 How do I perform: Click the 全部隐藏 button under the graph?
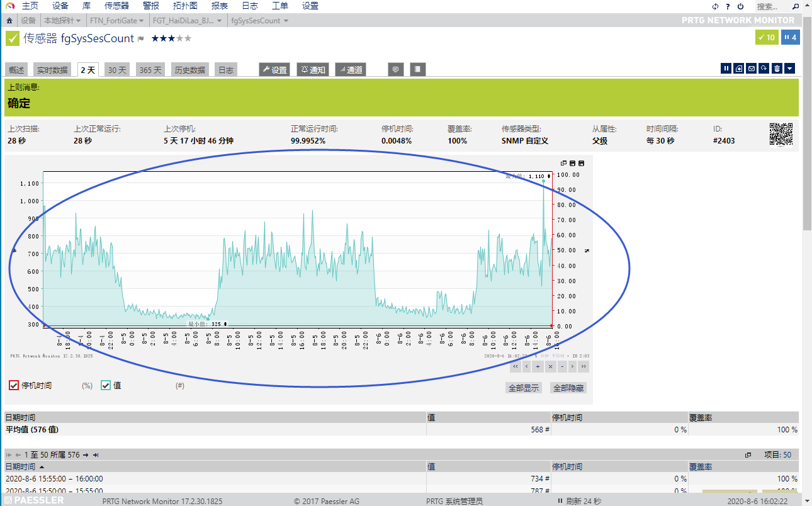(568, 388)
